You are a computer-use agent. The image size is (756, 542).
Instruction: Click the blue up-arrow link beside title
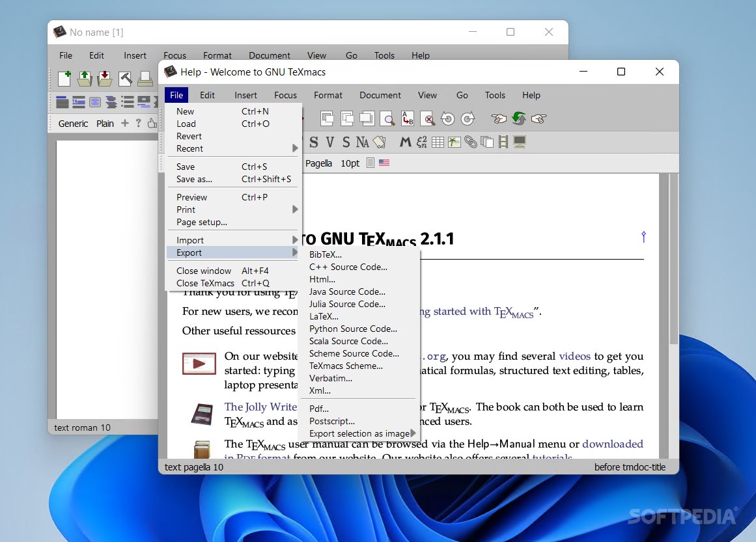643,237
